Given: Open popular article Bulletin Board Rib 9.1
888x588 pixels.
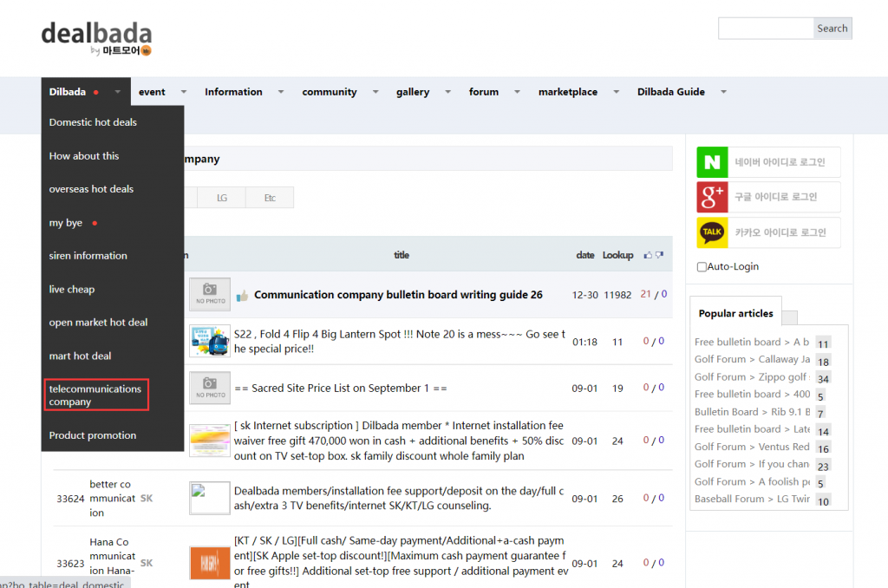Looking at the screenshot, I should [752, 412].
